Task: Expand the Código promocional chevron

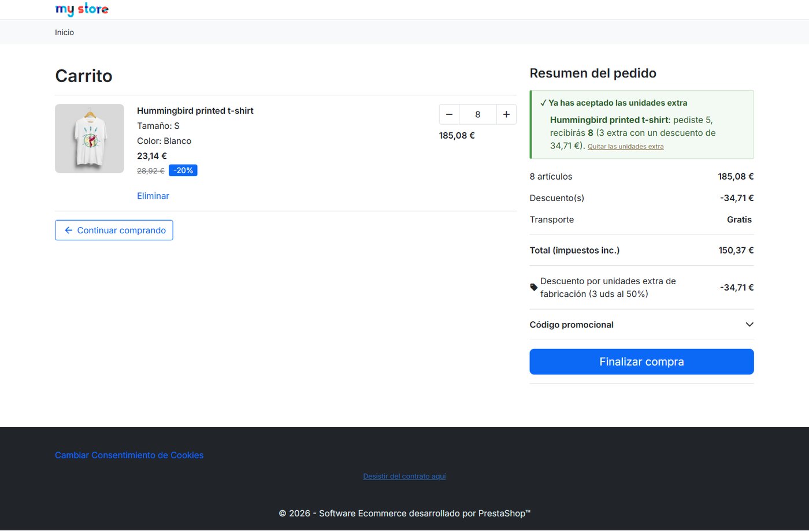Action: pos(749,325)
